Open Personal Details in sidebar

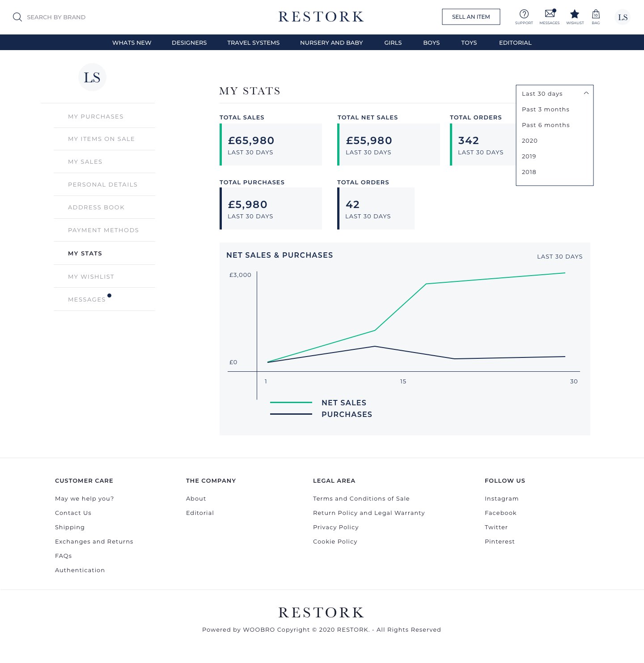point(103,184)
